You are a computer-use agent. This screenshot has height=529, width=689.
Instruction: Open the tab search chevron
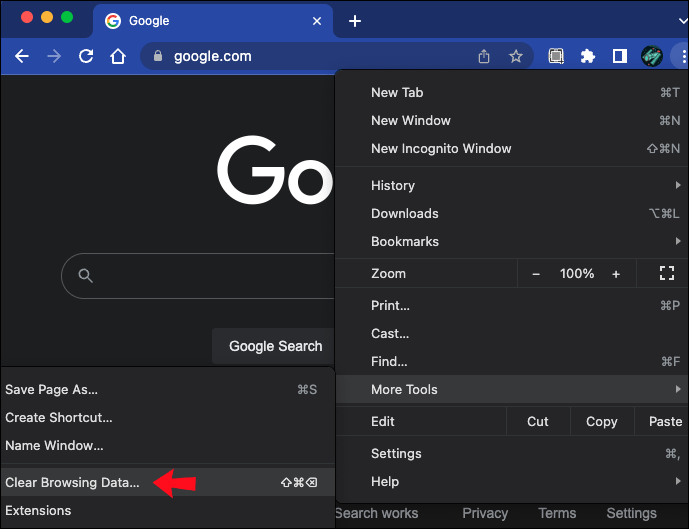point(683,21)
